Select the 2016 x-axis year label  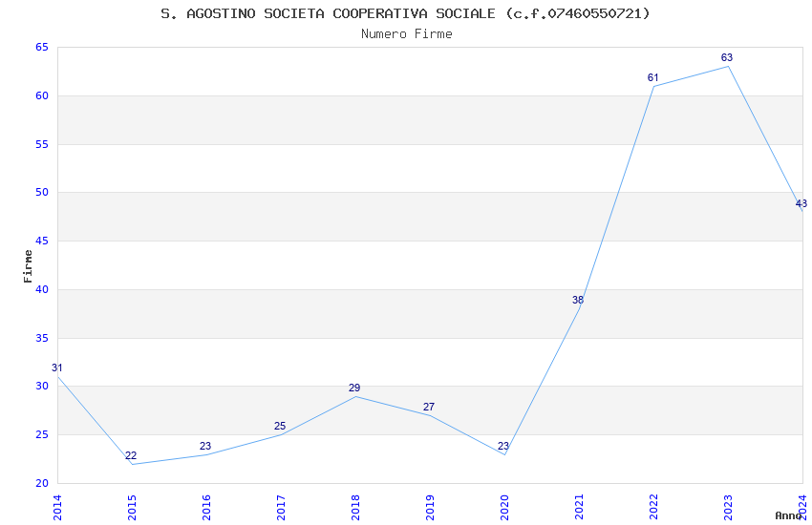206,508
